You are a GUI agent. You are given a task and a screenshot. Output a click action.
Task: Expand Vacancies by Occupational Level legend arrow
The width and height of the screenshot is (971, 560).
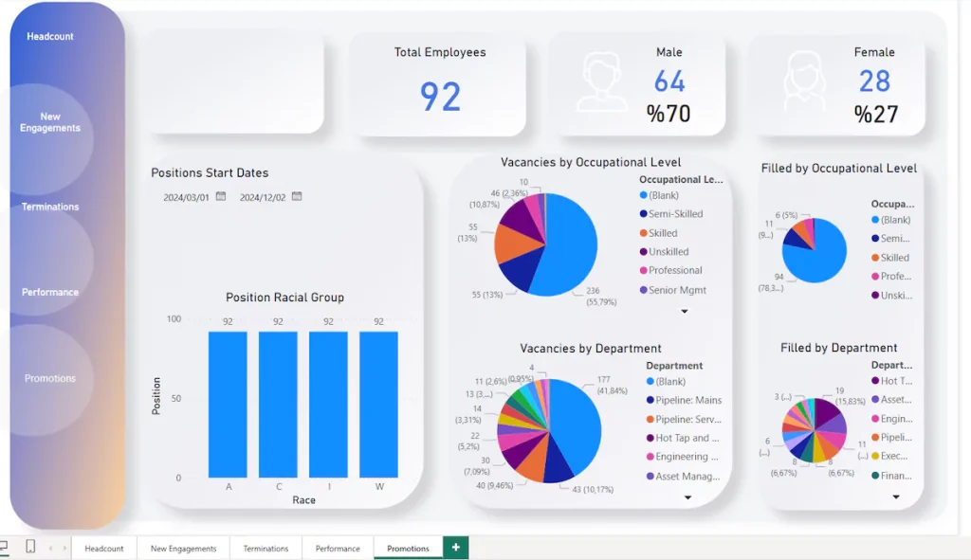(685, 311)
